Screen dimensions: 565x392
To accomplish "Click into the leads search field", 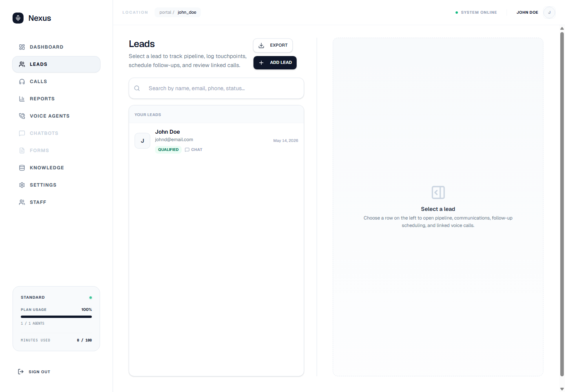I will [x=216, y=88].
